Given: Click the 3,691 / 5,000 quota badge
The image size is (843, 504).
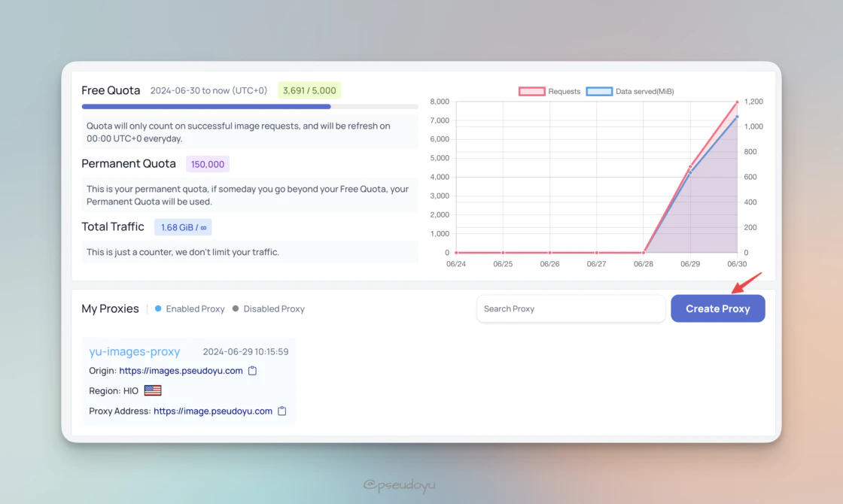Looking at the screenshot, I should pyautogui.click(x=309, y=90).
